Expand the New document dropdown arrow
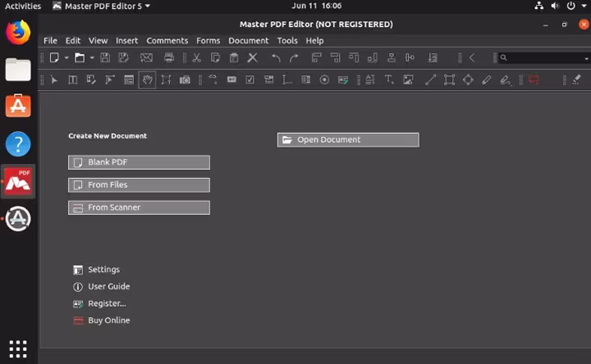 pos(66,58)
